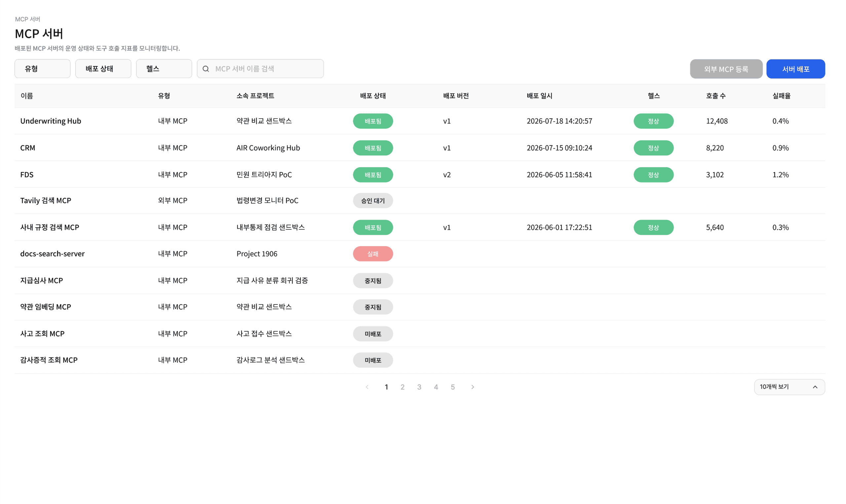Click the 서버 배포 button
846x504 pixels.
(796, 69)
